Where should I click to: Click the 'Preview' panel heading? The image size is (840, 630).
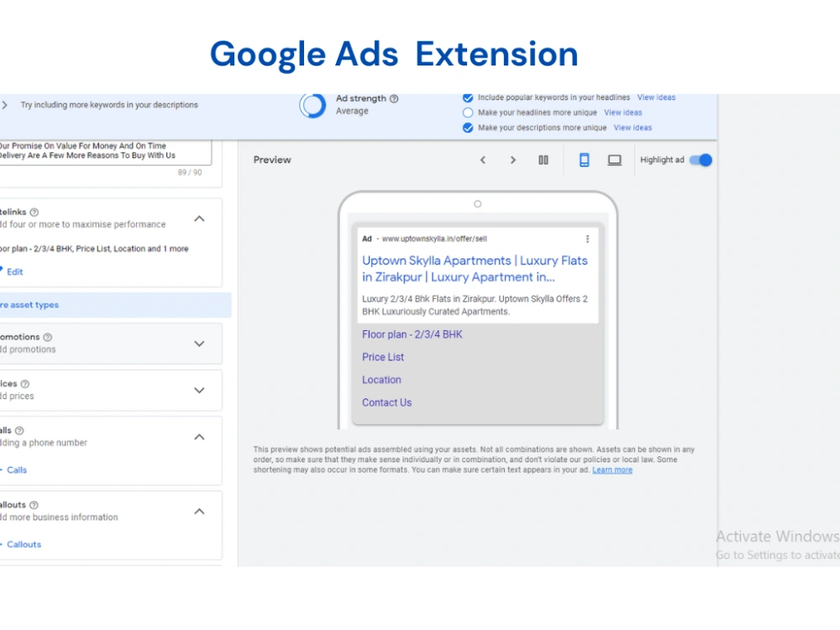pyautogui.click(x=272, y=160)
